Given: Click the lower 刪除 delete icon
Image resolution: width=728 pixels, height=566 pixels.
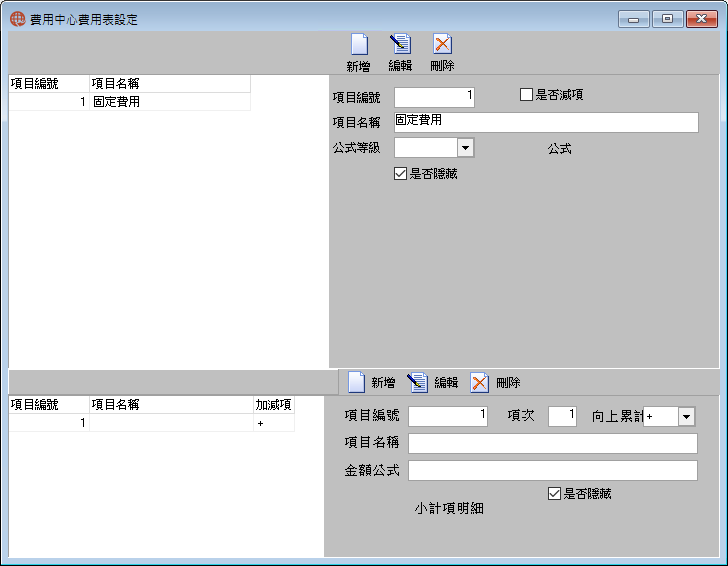Looking at the screenshot, I should pos(479,383).
